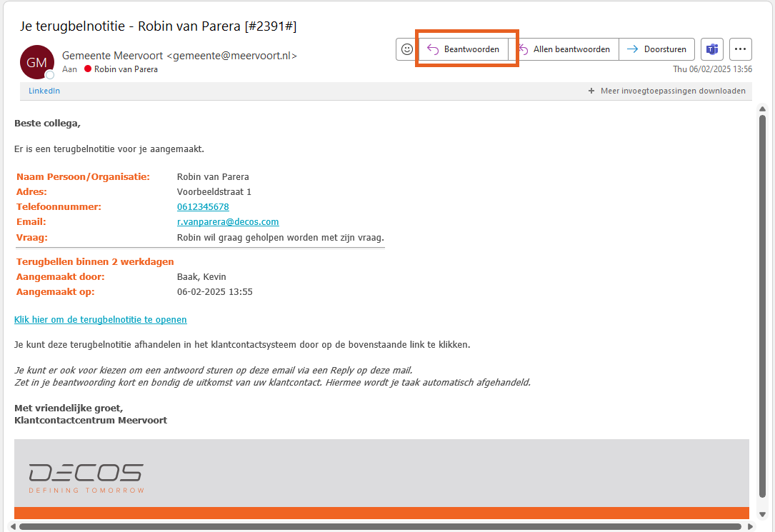
Task: Click sender Gemeente Meervoort address
Action: tap(179, 56)
